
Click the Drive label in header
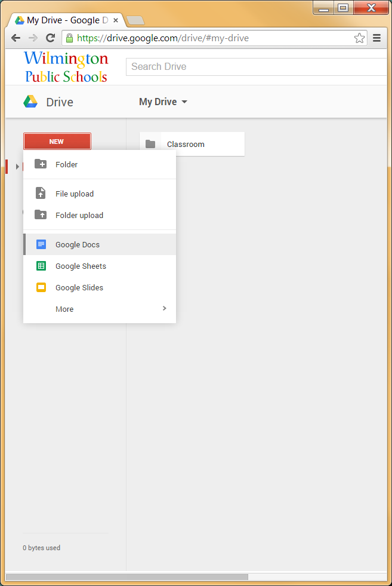point(60,102)
